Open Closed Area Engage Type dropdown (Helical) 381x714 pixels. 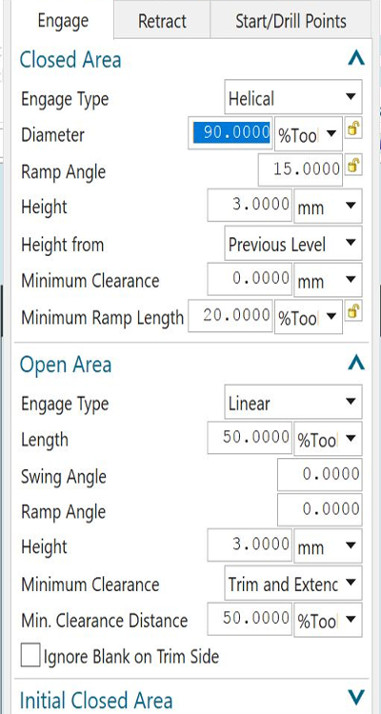tap(293, 97)
